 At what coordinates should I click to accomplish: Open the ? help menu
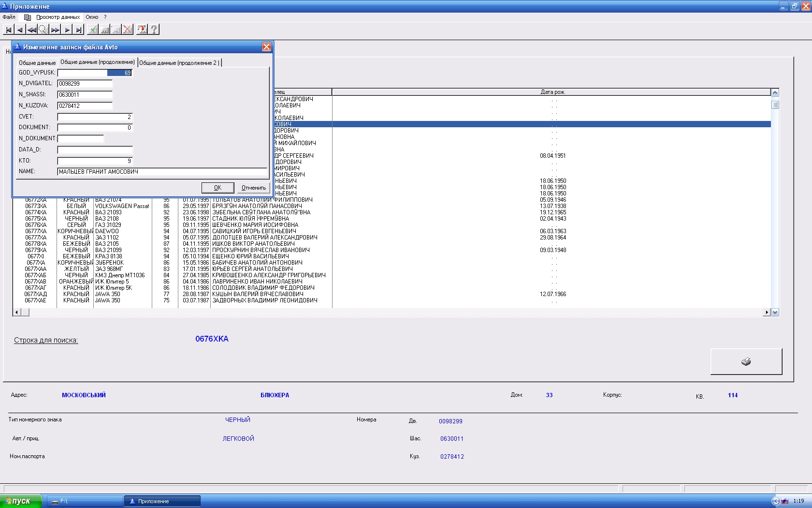pos(105,17)
